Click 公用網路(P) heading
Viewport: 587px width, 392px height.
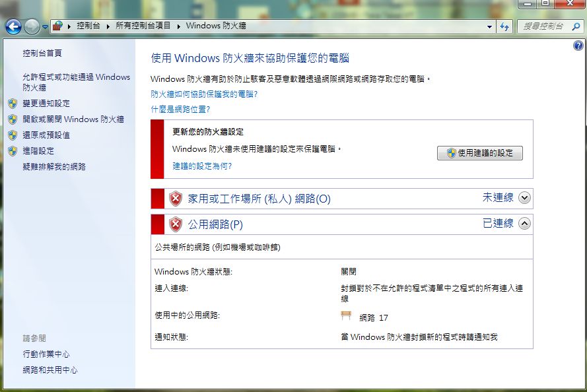(215, 224)
